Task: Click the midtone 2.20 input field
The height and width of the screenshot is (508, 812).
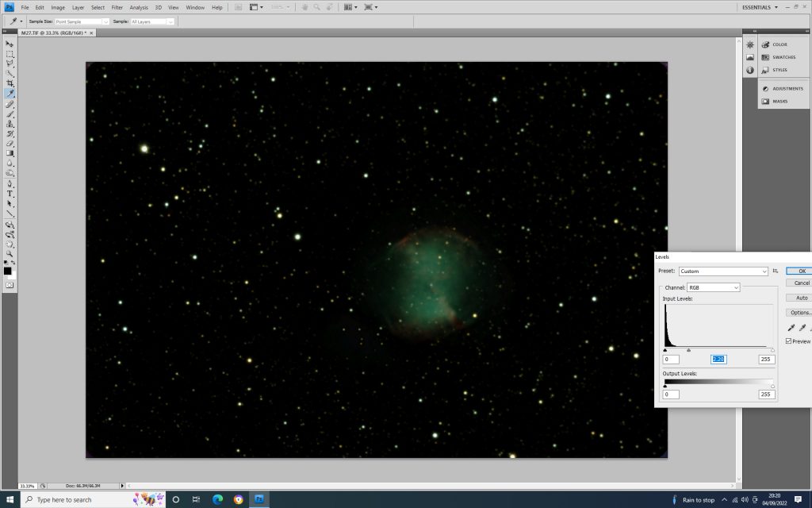Action: point(718,360)
